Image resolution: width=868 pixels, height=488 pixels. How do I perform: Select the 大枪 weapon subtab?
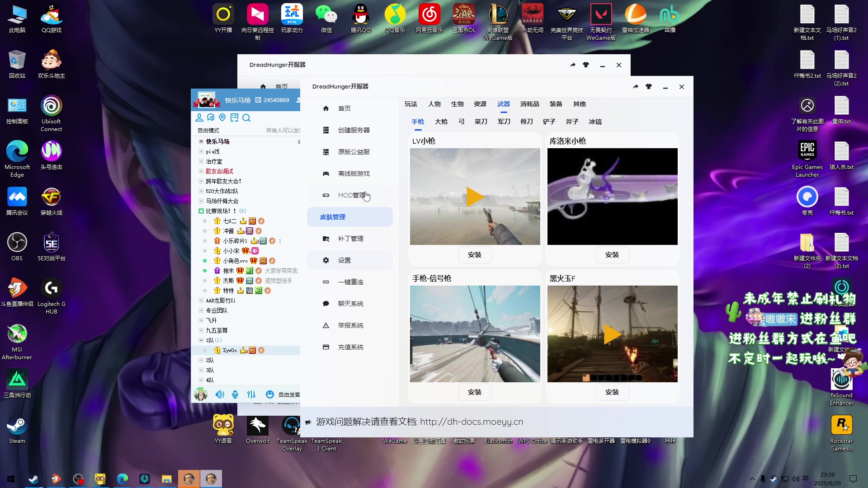click(x=441, y=122)
